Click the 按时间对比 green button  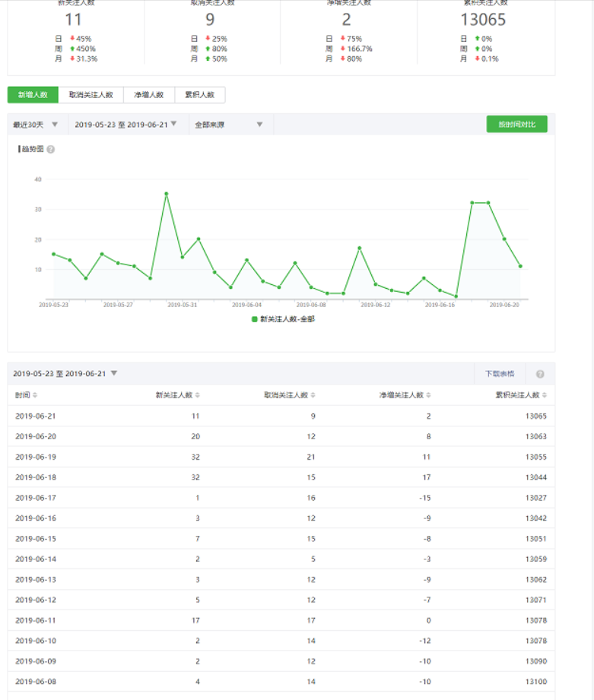pos(516,124)
